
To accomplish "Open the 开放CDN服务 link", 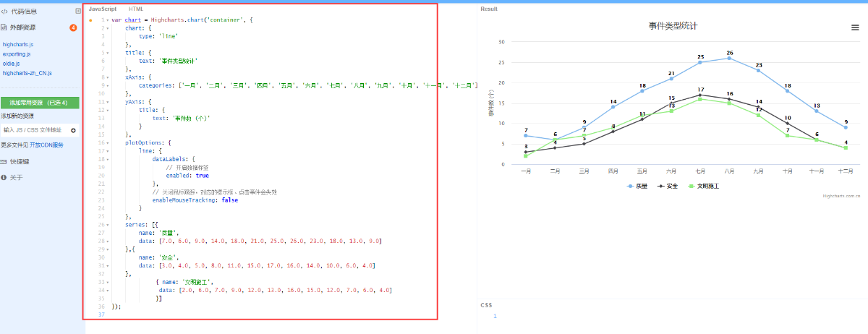I will coord(46,145).
